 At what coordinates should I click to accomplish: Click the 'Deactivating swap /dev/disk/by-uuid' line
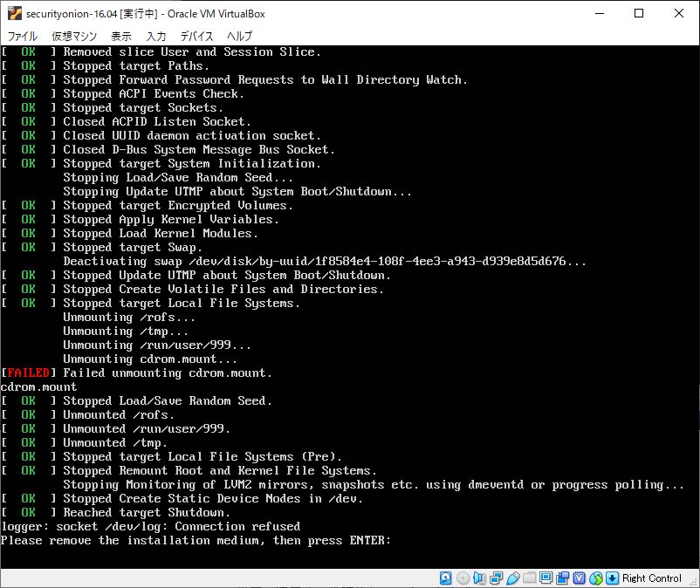pos(325,262)
